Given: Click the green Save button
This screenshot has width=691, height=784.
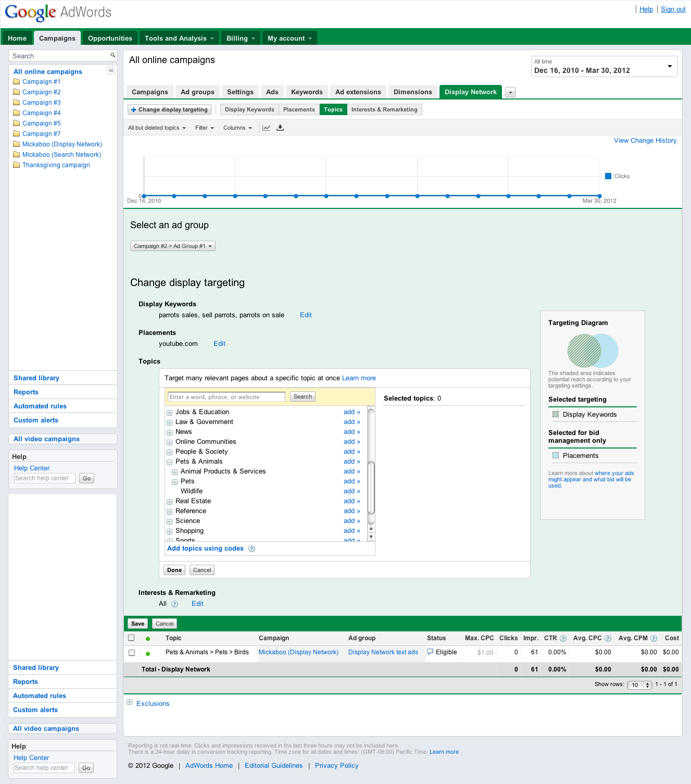Looking at the screenshot, I should pyautogui.click(x=138, y=624).
